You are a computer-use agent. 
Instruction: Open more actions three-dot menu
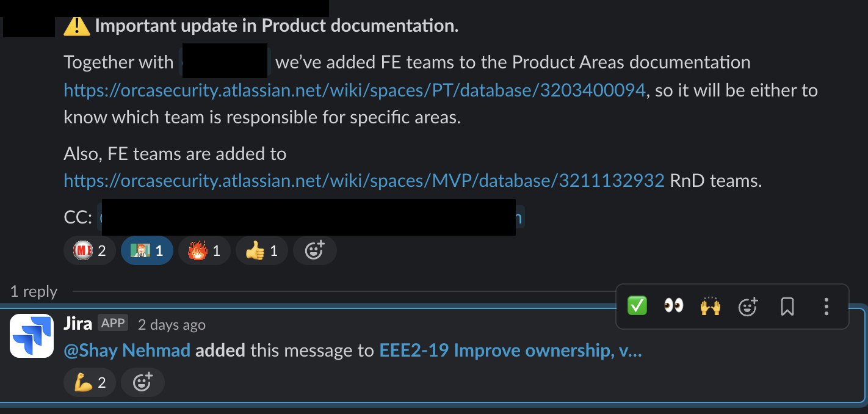[826, 306]
